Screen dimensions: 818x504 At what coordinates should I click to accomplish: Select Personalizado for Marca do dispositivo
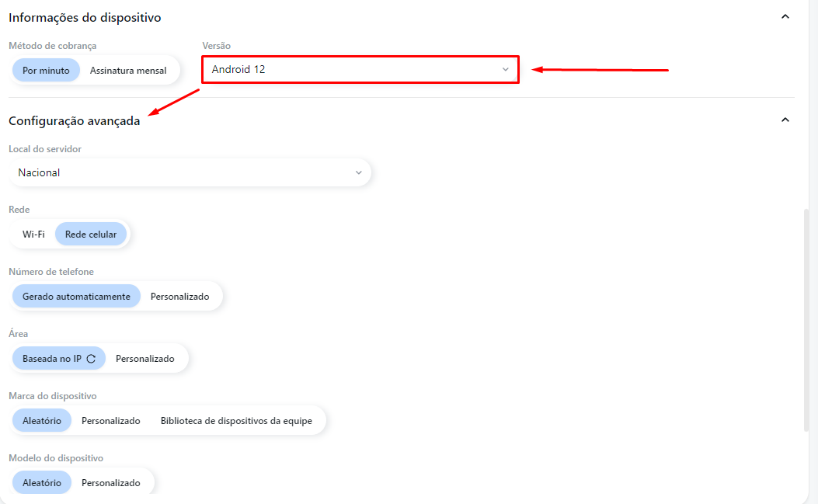(110, 421)
